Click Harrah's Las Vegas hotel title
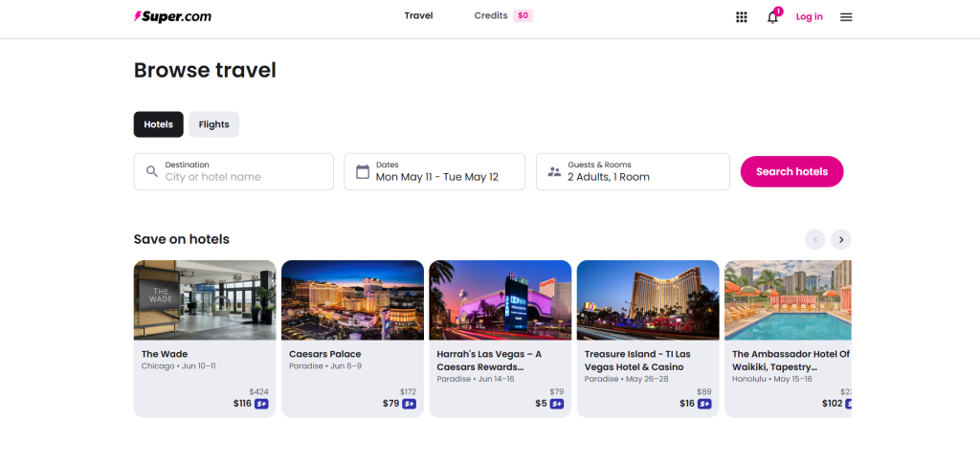 489,361
